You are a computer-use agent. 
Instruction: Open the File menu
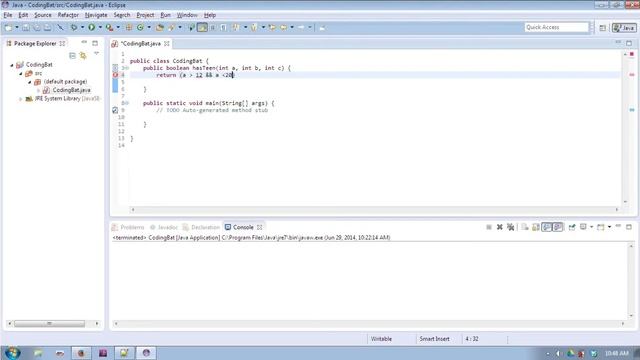coord(8,15)
